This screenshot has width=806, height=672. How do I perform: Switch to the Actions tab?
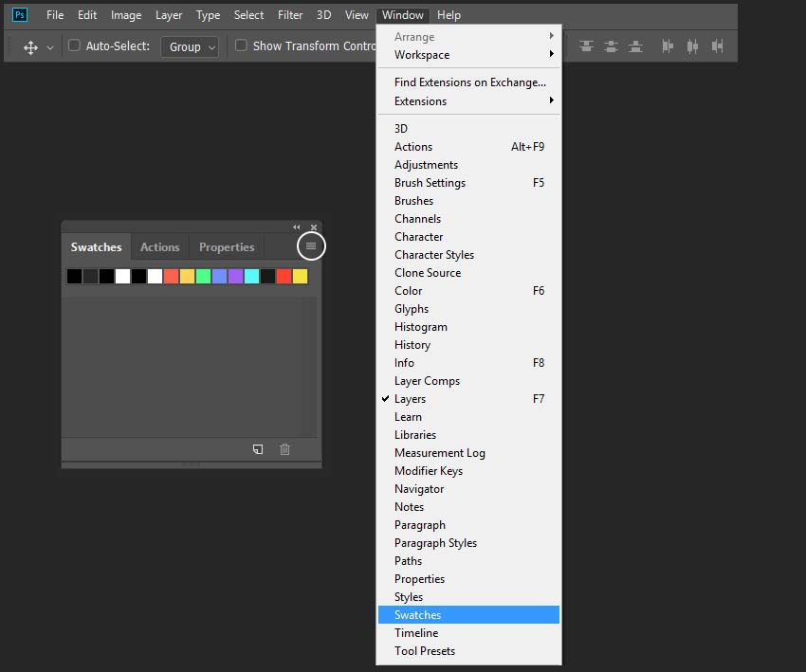tap(160, 247)
